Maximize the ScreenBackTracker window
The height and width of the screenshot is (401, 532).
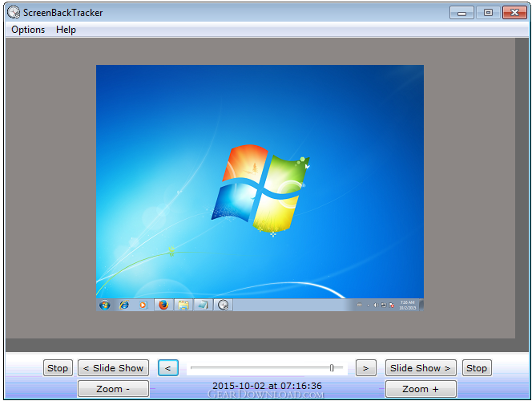(488, 13)
